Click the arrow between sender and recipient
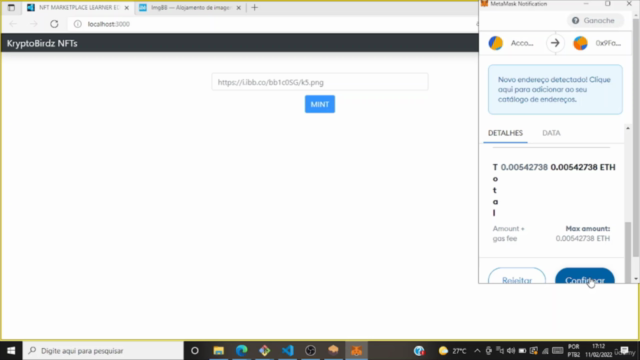Screen dimensions: 640x360 point(555,43)
